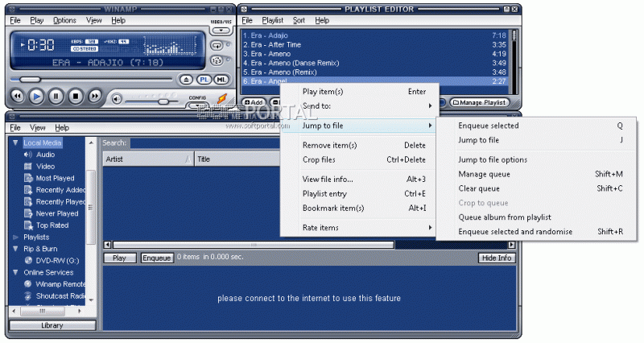Click the library Search input field

pyautogui.click(x=205, y=143)
